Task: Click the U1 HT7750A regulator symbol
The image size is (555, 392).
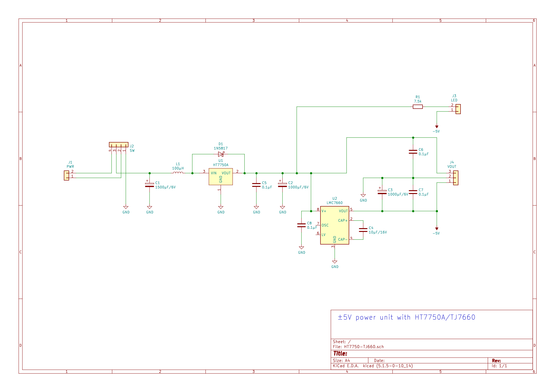Action: (x=221, y=177)
